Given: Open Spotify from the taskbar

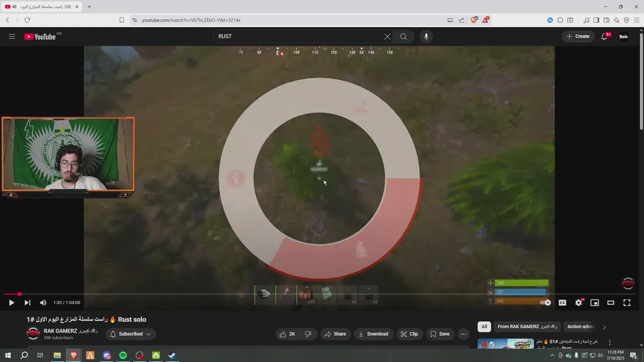Looking at the screenshot, I should (123, 355).
